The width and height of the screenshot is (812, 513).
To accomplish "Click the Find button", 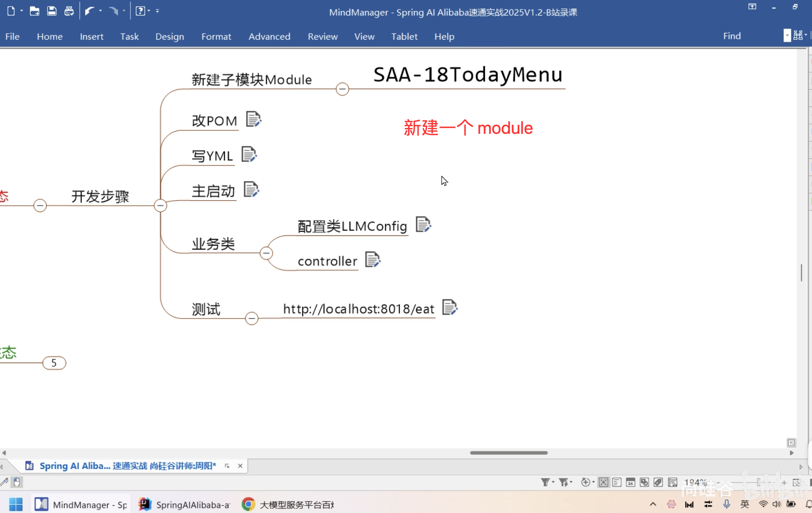I will (732, 35).
